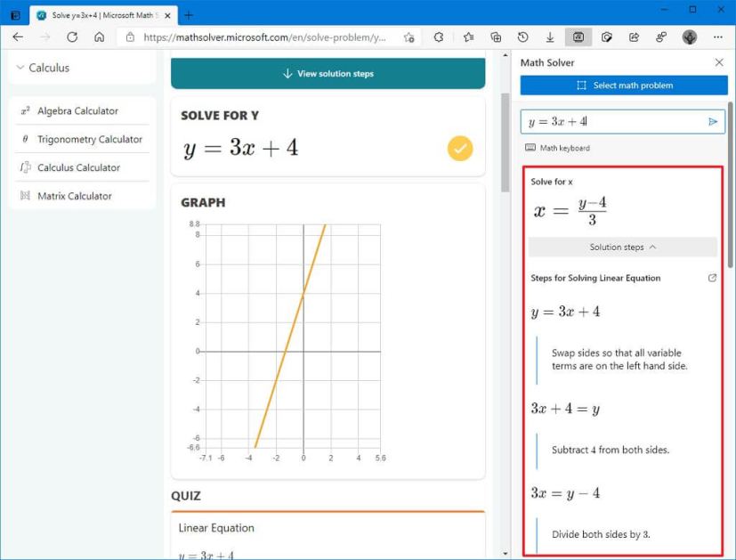The height and width of the screenshot is (560, 736).
Task: Click the Math Solver panel scrollbar
Action: point(731,184)
